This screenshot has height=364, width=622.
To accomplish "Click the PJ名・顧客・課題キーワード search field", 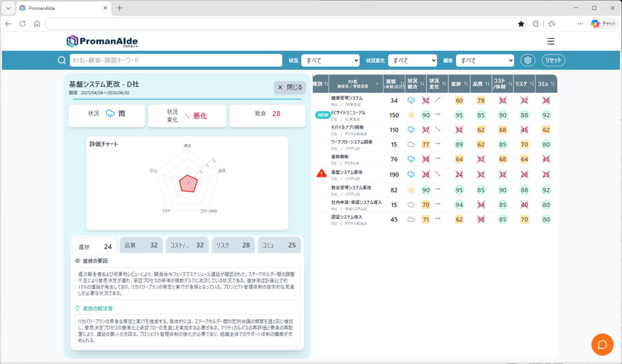I will [176, 61].
